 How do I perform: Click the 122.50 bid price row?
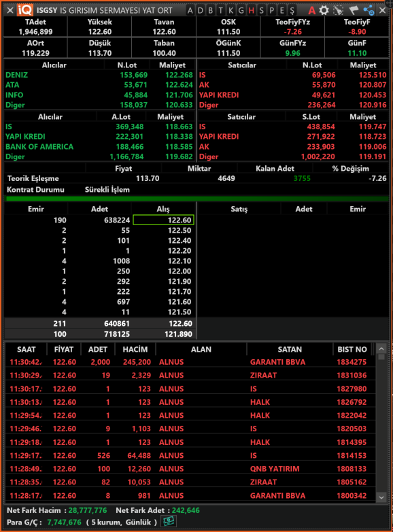click(100, 231)
